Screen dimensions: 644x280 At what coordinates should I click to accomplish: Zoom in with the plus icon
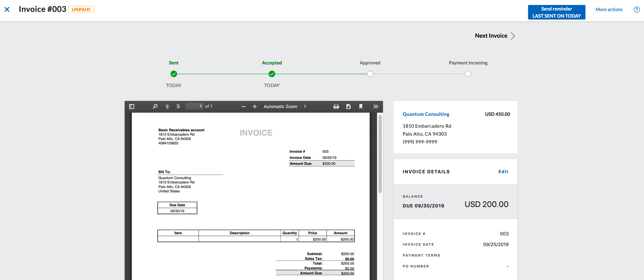pyautogui.click(x=255, y=107)
